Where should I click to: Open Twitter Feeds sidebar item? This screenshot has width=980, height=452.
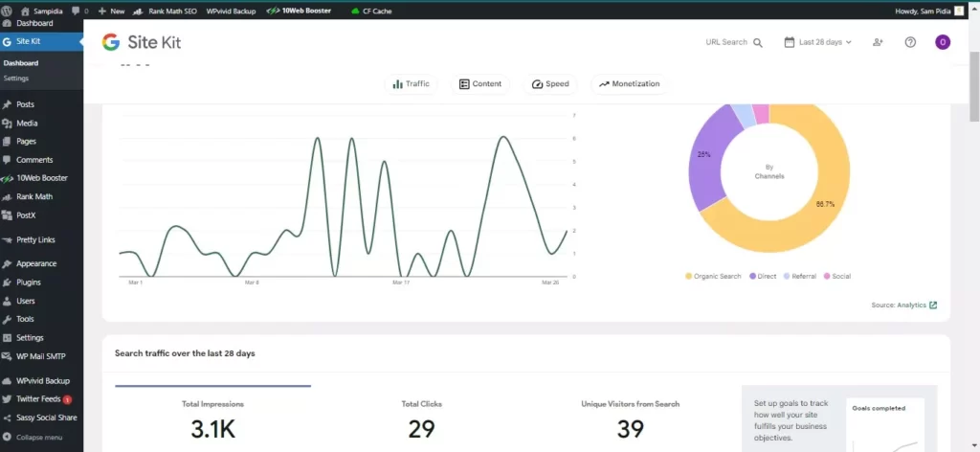click(x=41, y=399)
